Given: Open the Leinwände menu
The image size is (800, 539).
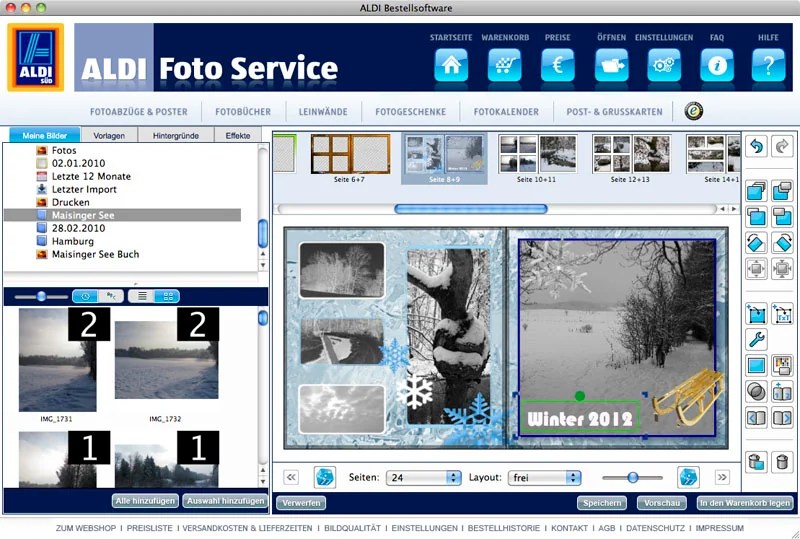Looking at the screenshot, I should [x=323, y=112].
